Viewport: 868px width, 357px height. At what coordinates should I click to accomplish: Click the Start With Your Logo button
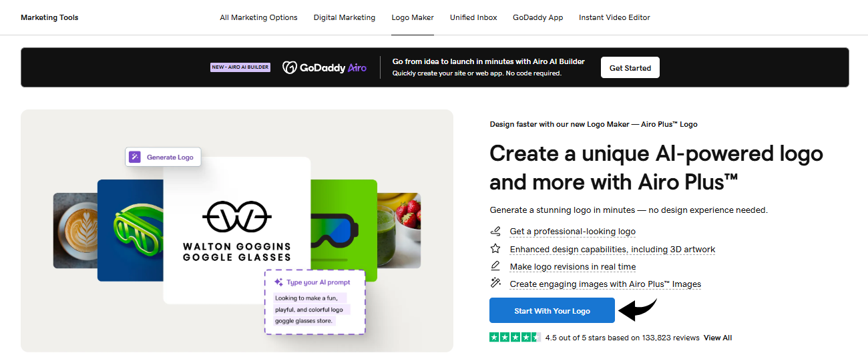(x=552, y=311)
